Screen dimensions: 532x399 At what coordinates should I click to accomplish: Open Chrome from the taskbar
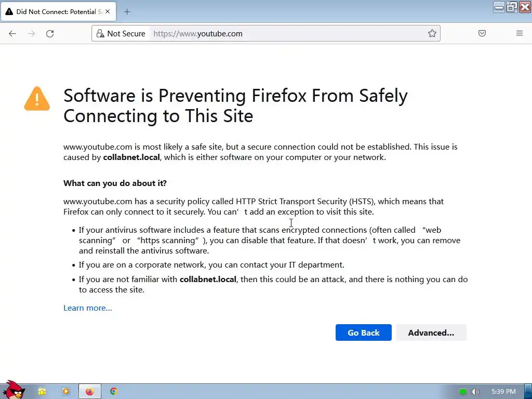tap(114, 392)
